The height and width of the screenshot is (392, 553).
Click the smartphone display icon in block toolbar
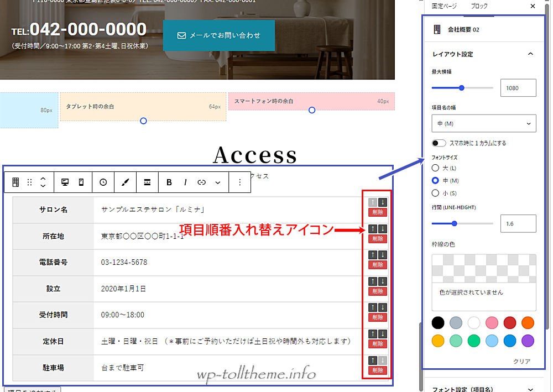click(x=81, y=182)
